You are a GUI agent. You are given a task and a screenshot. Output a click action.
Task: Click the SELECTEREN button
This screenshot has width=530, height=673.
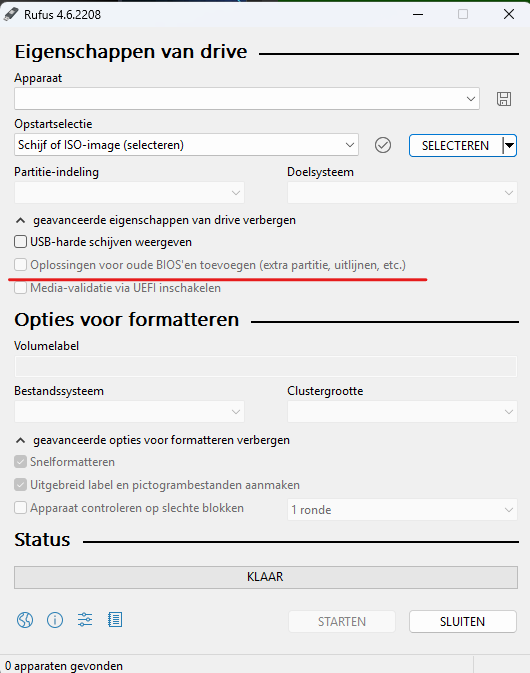click(455, 146)
